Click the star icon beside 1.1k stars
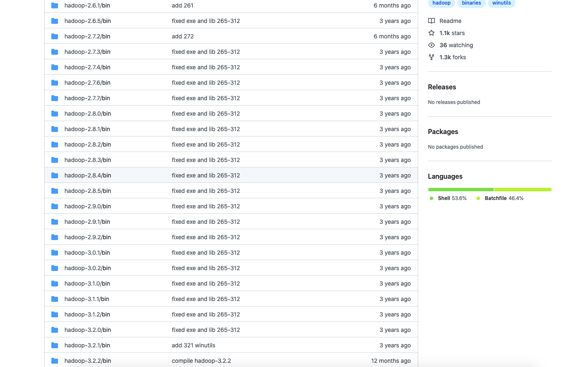Viewport: 588px width, 367px height. click(432, 33)
